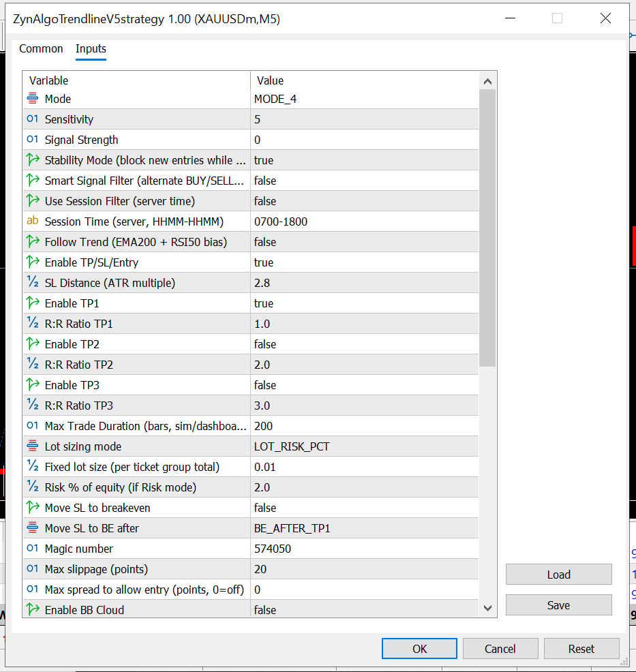Screen dimensions: 636x672
Task: Toggle Move SL to breakeven value
Action: [364, 508]
